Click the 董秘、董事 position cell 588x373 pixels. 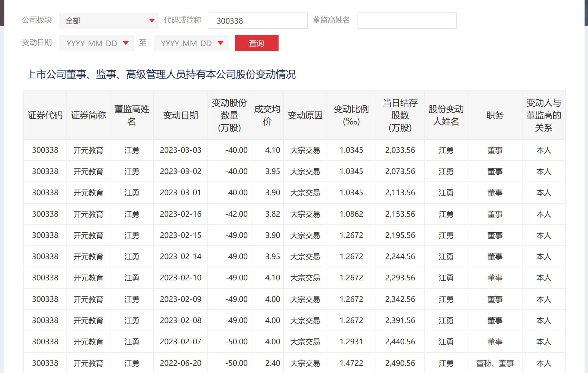pos(495,363)
